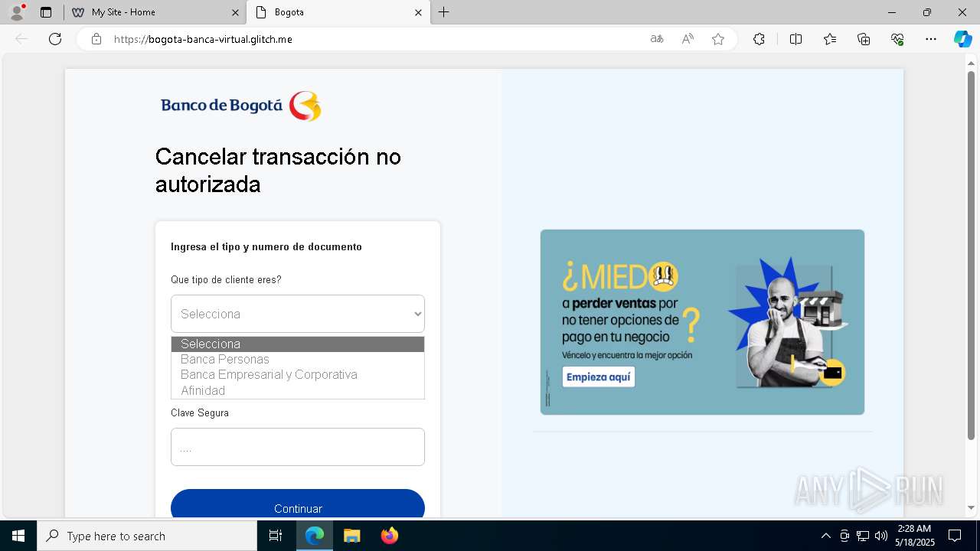Click the ¿Miedo? promotional banner image
The height and width of the screenshot is (551, 980).
pos(702,322)
